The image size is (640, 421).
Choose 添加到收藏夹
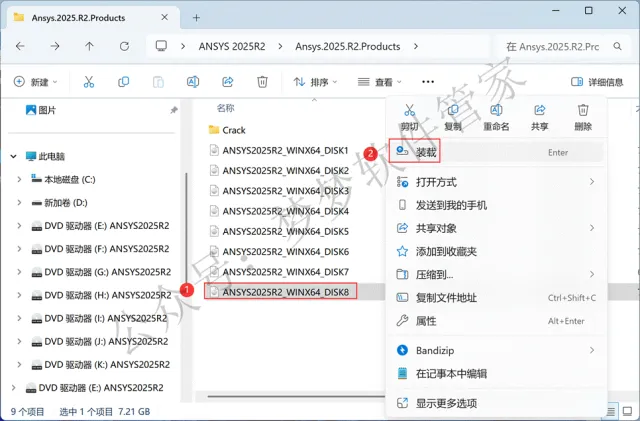(x=496, y=251)
